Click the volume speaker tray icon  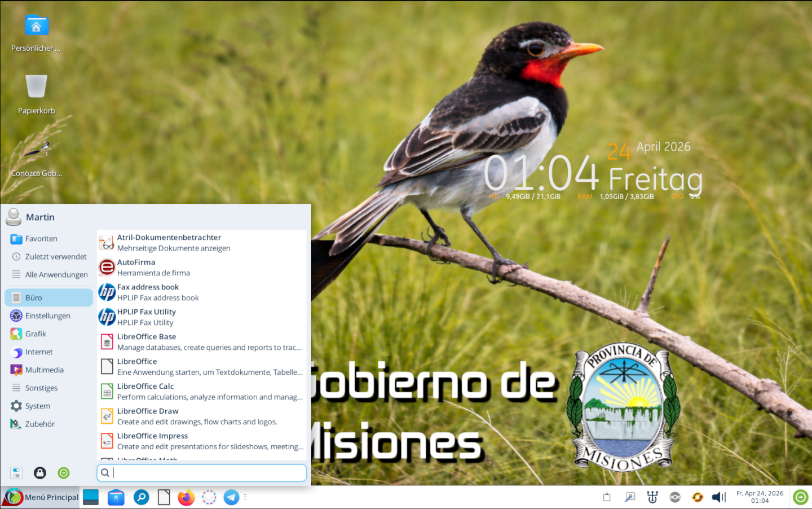(718, 497)
